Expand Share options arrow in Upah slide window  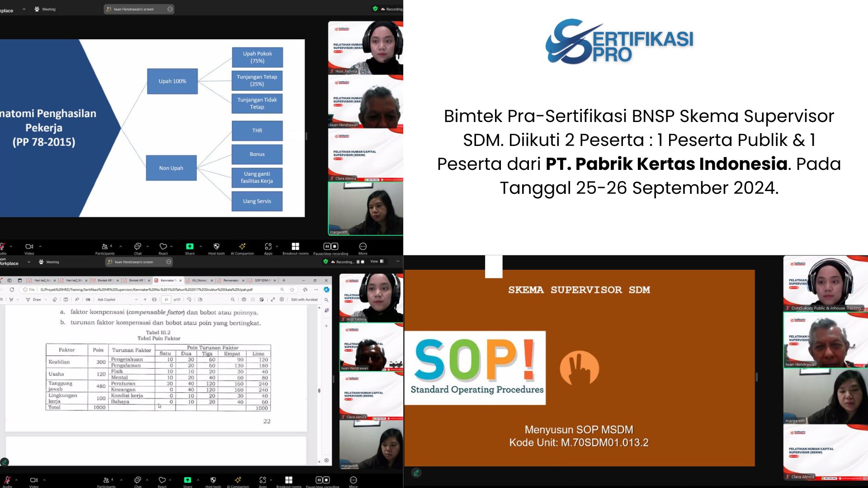tap(201, 246)
